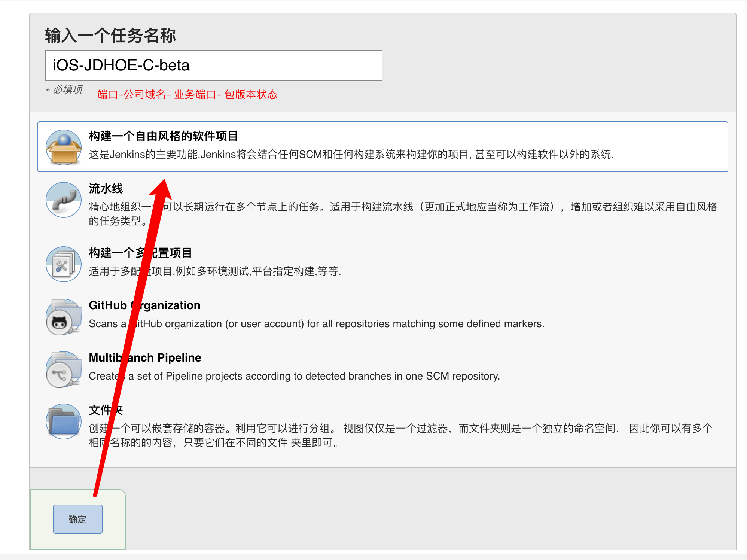This screenshot has width=747, height=560.
Task: Click the Jenkins主要功能 freestyle description text
Action: click(x=351, y=155)
